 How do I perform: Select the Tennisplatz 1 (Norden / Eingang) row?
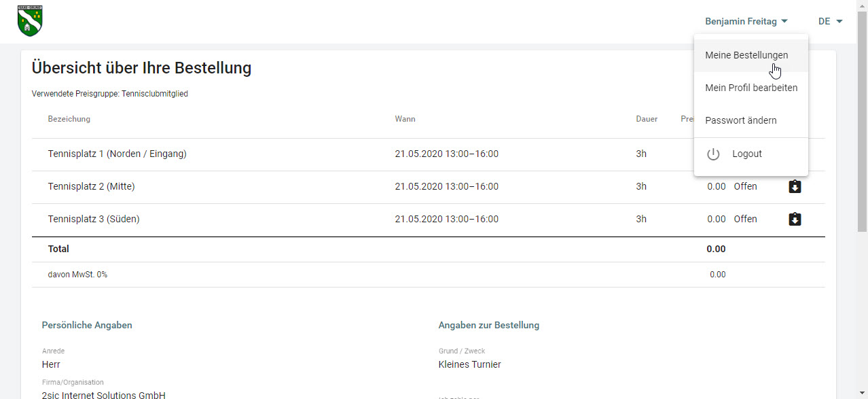click(x=117, y=154)
